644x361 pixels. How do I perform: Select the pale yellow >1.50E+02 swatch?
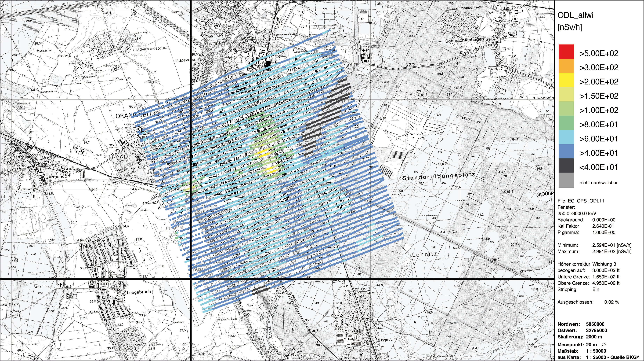[566, 94]
